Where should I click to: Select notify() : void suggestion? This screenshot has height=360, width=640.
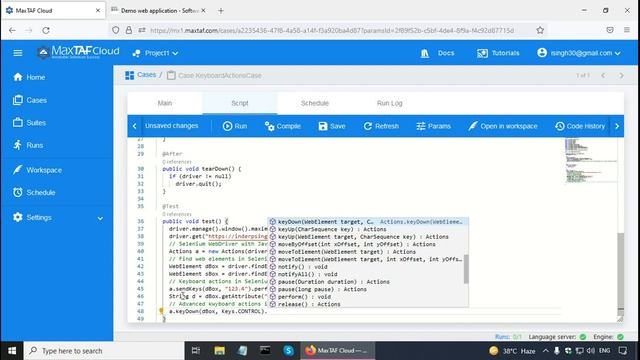point(368,267)
